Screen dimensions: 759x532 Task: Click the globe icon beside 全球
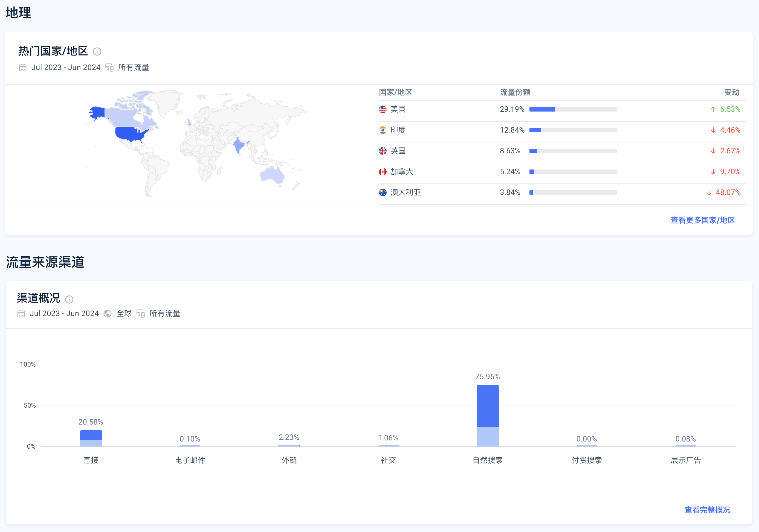(x=108, y=313)
